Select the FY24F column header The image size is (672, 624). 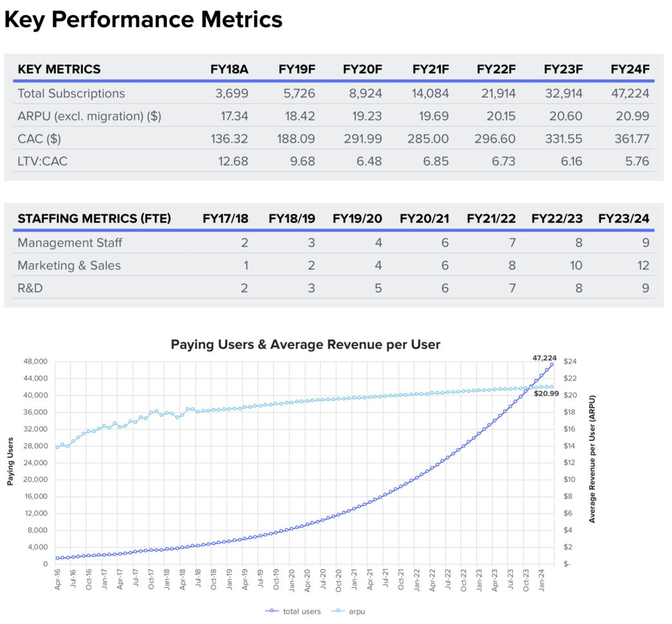click(631, 69)
